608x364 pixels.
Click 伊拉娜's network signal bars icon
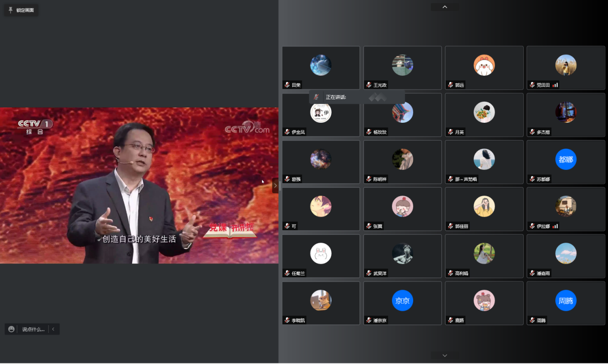tap(555, 226)
